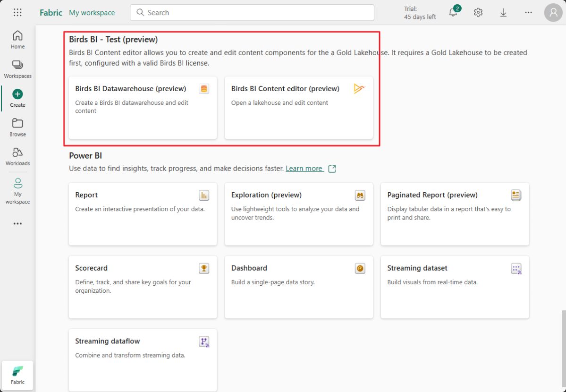Expand sidebar more options ellipsis

pos(17,224)
